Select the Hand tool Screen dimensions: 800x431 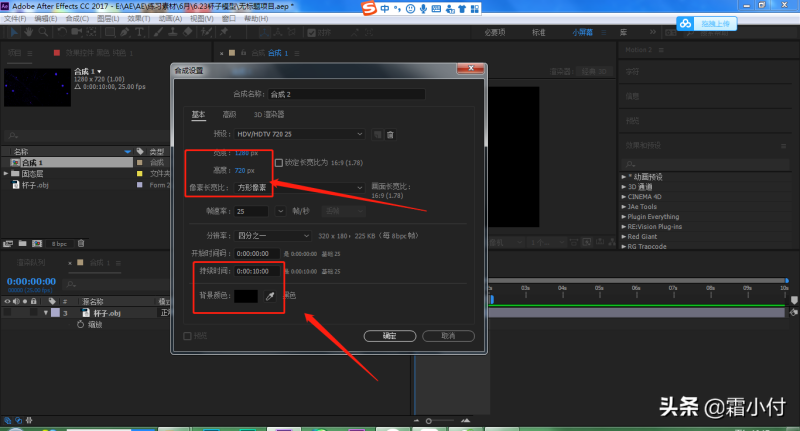[x=29, y=32]
